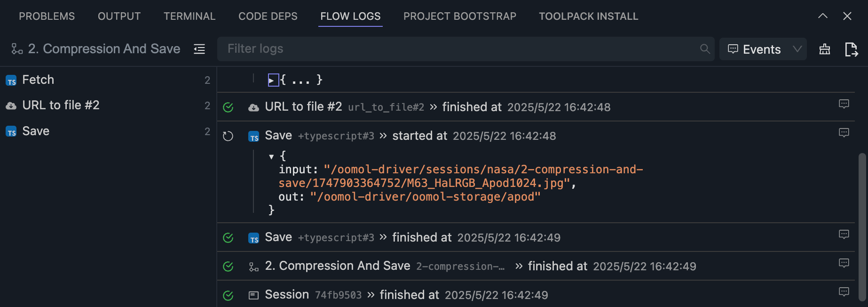This screenshot has height=307, width=868.
Task: Click comment icon on URL to file row
Action: tap(844, 104)
